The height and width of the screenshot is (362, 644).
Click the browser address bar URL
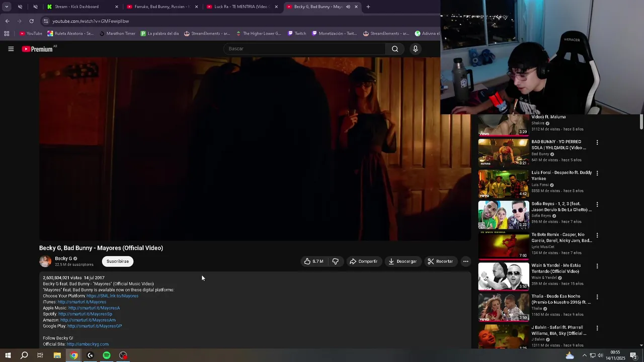91,21
